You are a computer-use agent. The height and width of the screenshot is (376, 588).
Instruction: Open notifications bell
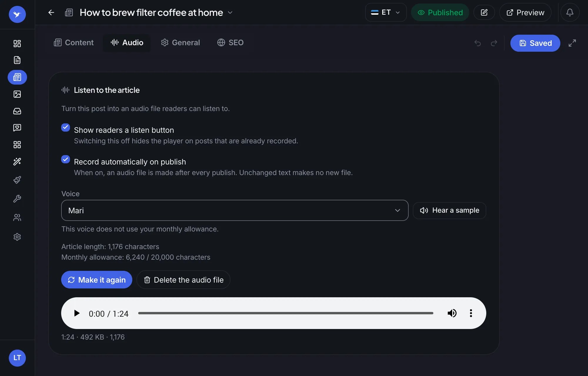pyautogui.click(x=570, y=12)
